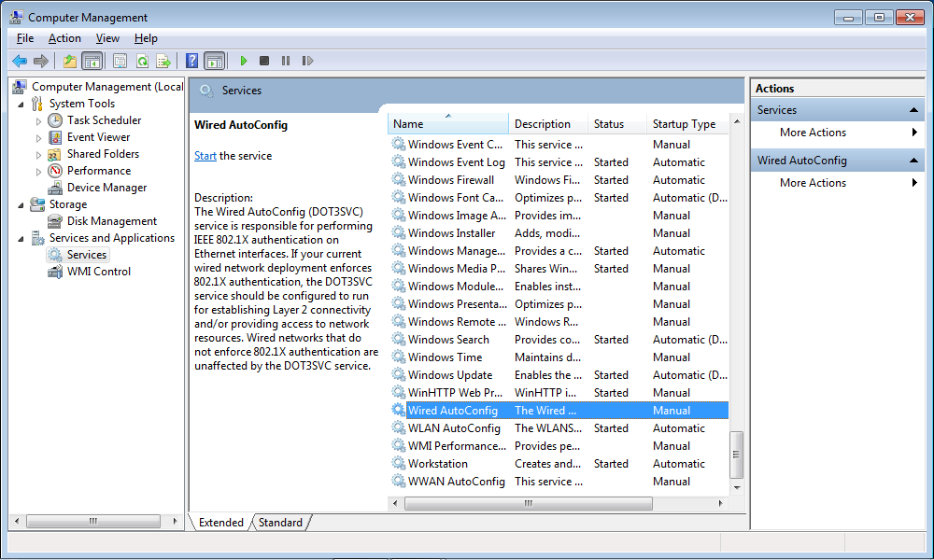The image size is (934, 560).
Task: Switch to the Standard tab
Action: tap(280, 523)
